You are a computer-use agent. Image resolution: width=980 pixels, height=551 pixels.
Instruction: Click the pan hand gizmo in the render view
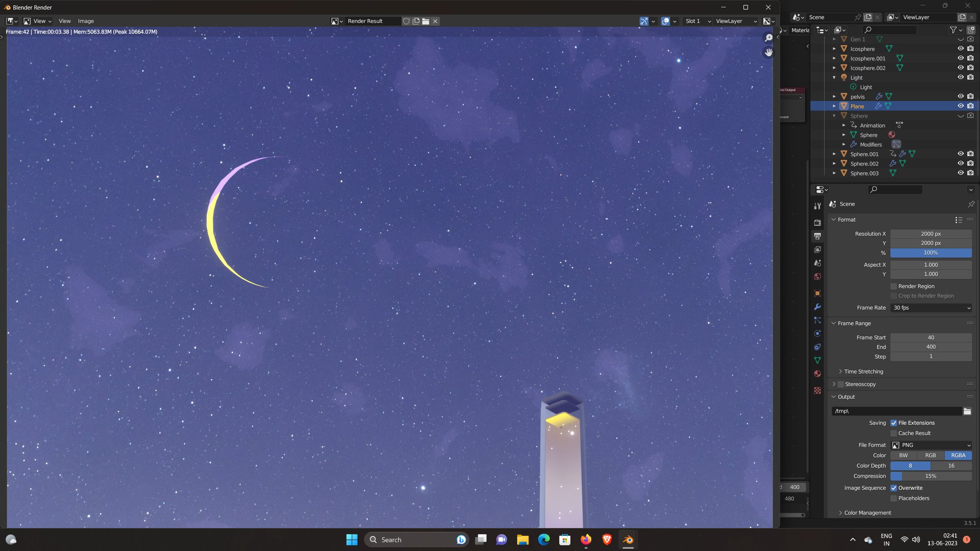pos(768,52)
